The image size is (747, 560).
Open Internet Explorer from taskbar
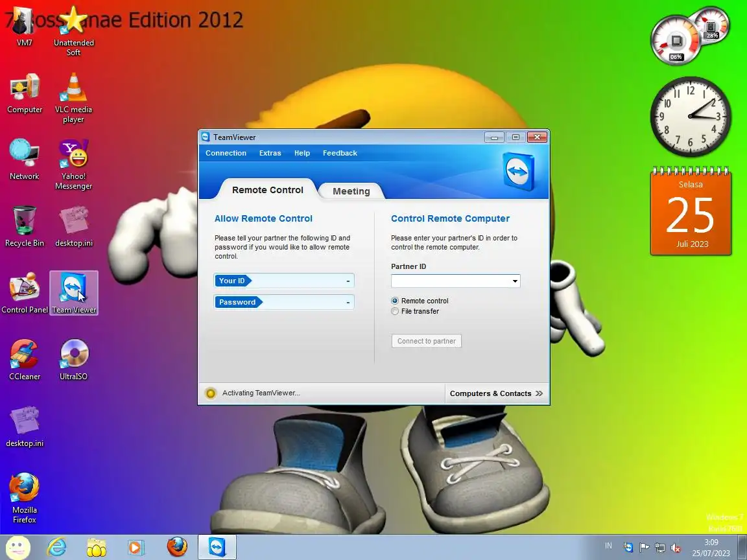tap(56, 547)
